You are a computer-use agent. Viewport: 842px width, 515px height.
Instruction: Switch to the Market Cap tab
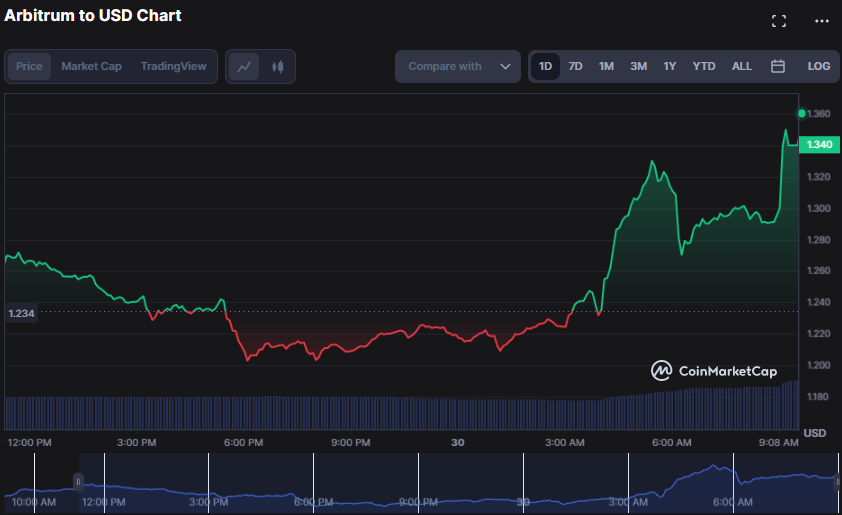coord(91,67)
